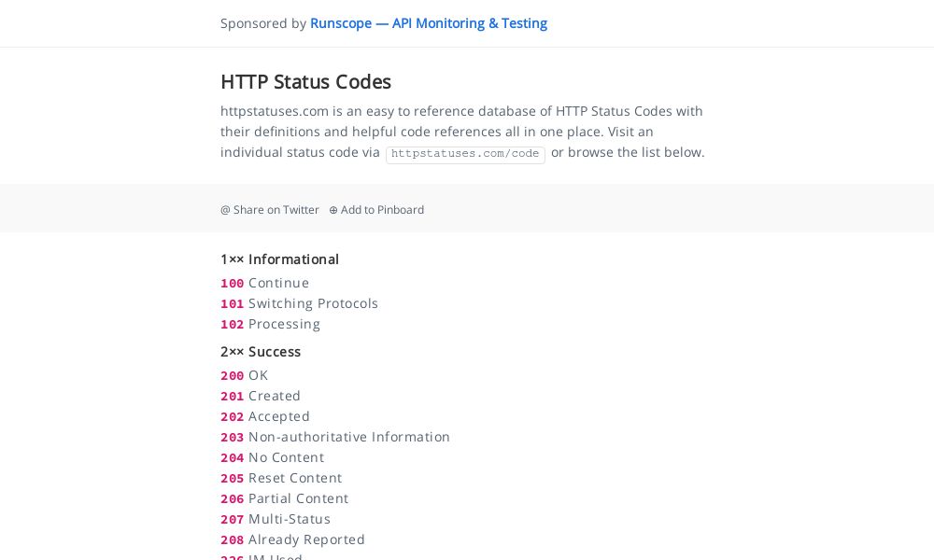Select the 207 Multi-Status entry

pos(276,519)
